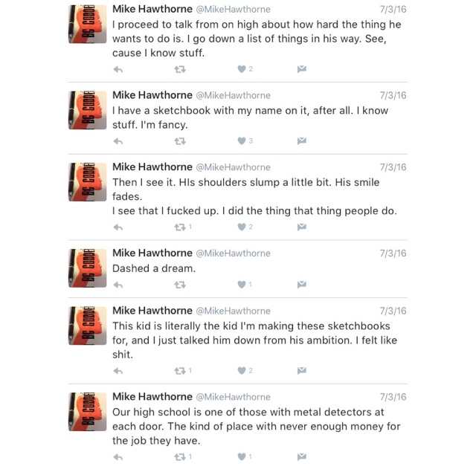Like the 'metal detectors at each door' tweet

242,457
